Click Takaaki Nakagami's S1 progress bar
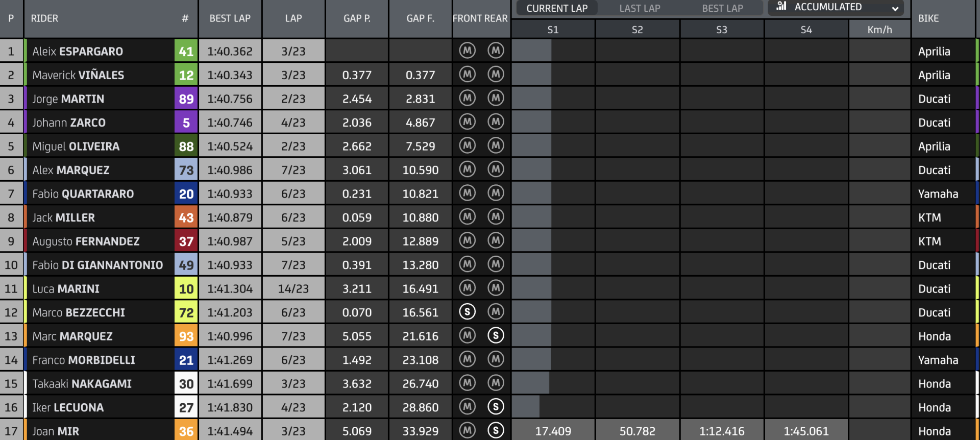980x440 pixels. (x=530, y=383)
